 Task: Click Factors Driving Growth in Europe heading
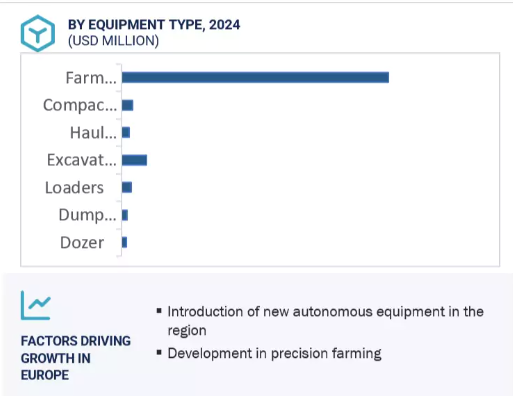[76, 358]
